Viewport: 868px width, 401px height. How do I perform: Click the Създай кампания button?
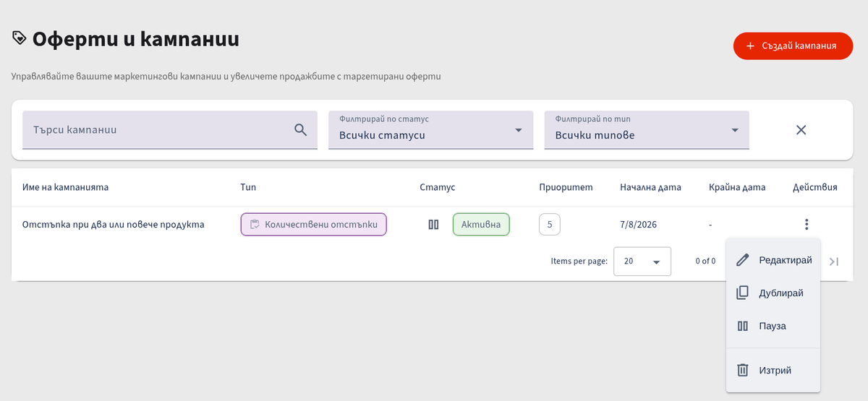click(x=793, y=46)
